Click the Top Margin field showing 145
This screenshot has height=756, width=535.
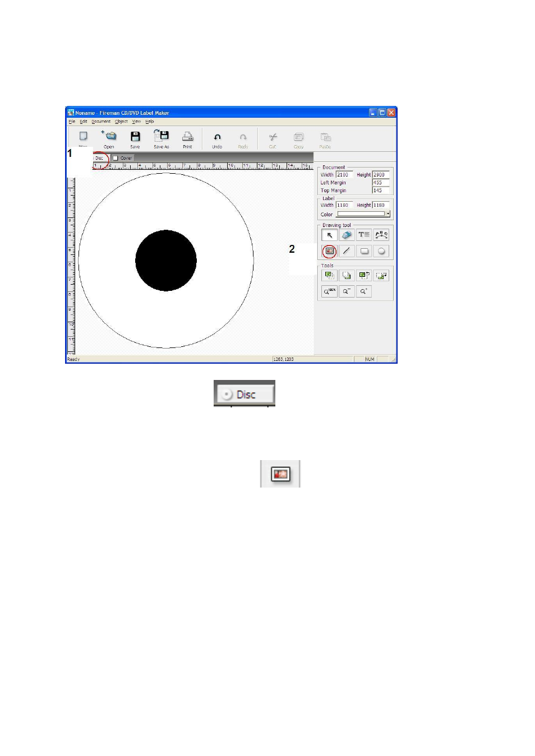point(381,191)
